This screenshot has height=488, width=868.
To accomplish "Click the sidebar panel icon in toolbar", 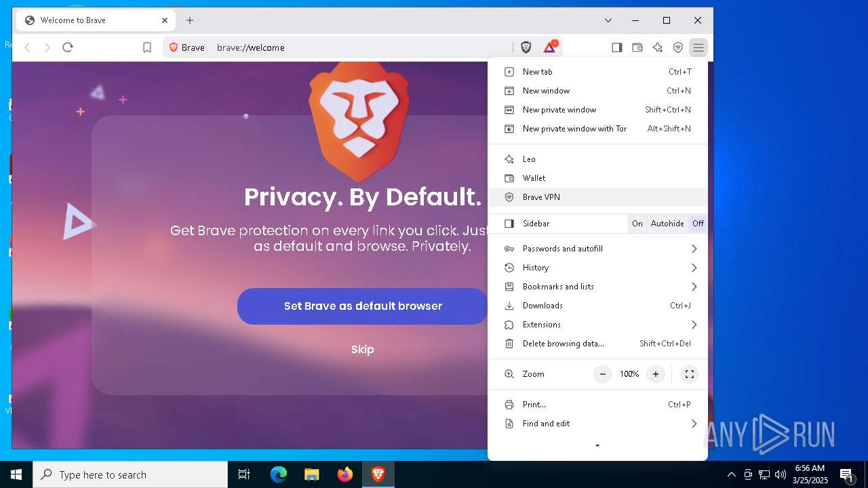I will (x=617, y=47).
